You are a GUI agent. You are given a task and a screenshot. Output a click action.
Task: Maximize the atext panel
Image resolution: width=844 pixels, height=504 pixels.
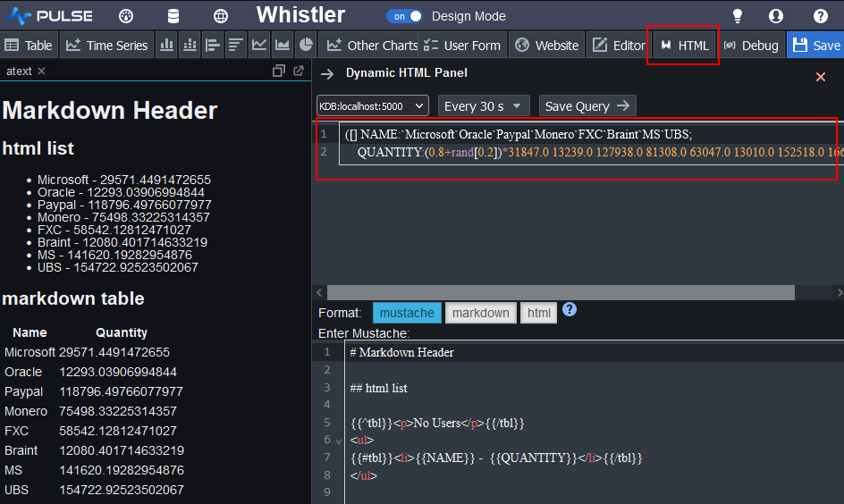tap(278, 71)
